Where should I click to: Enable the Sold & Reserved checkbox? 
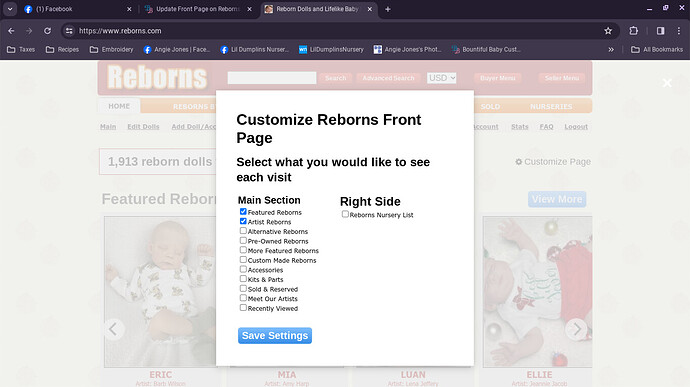pyautogui.click(x=243, y=288)
